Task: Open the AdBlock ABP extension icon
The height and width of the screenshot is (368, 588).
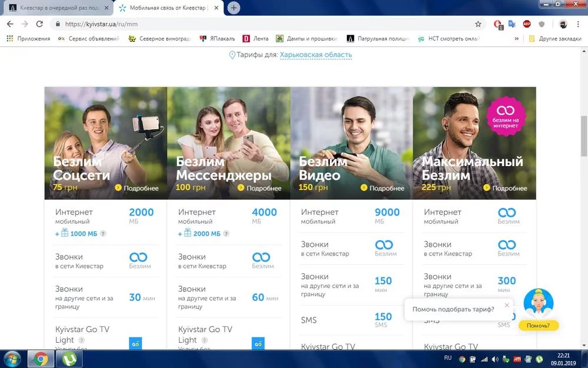Action: [527, 24]
